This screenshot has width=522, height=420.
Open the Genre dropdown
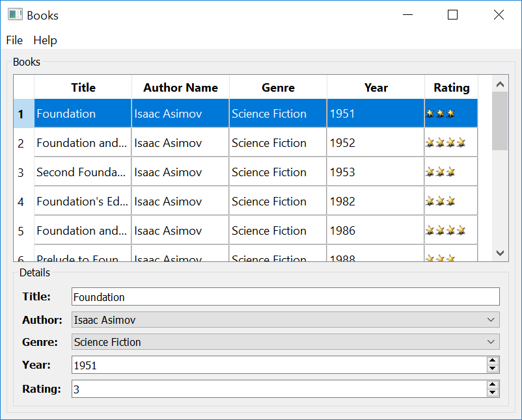[x=491, y=342]
